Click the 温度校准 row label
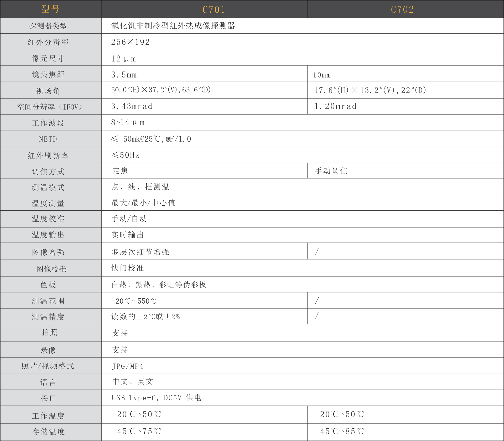This screenshot has height=441, width=504. coord(48,219)
